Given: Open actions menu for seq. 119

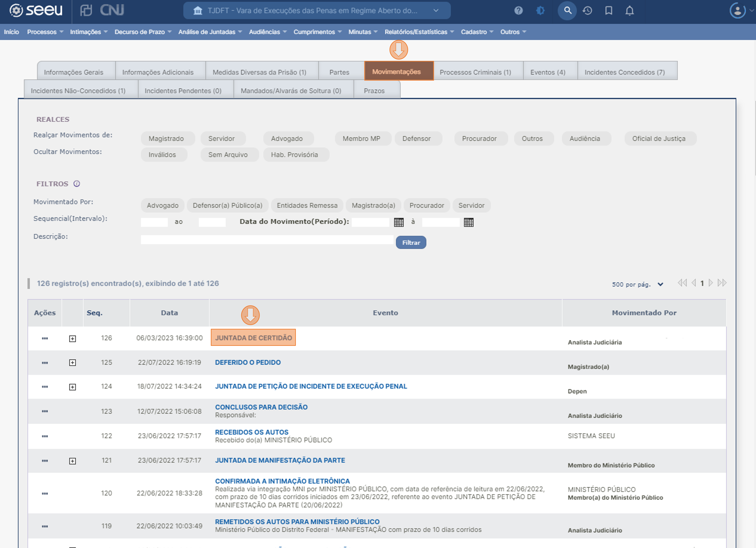Looking at the screenshot, I should pos(45,526).
